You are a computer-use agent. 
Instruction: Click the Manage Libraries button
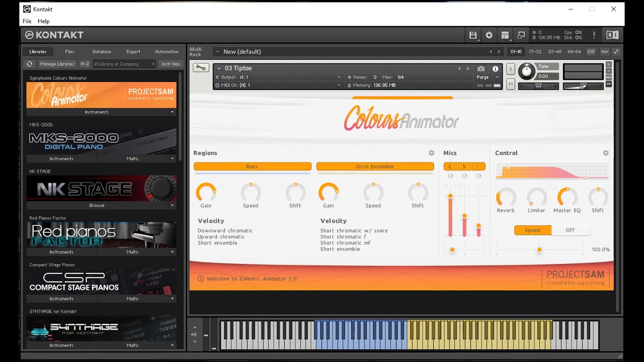57,64
